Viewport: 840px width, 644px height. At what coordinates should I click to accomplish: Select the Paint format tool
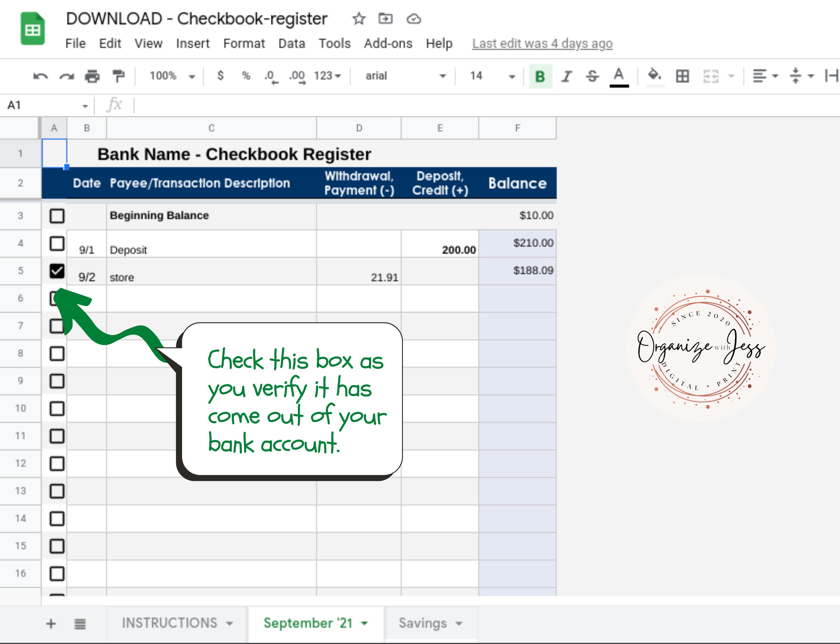119,76
